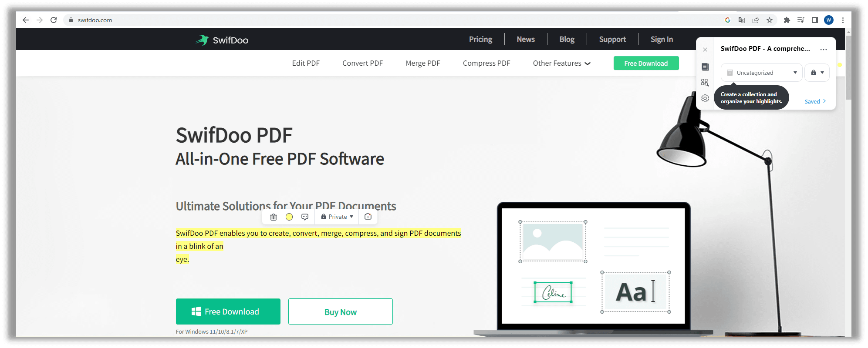This screenshot has width=868, height=348.
Task: Open the Merge PDF feature page
Action: pyautogui.click(x=423, y=63)
